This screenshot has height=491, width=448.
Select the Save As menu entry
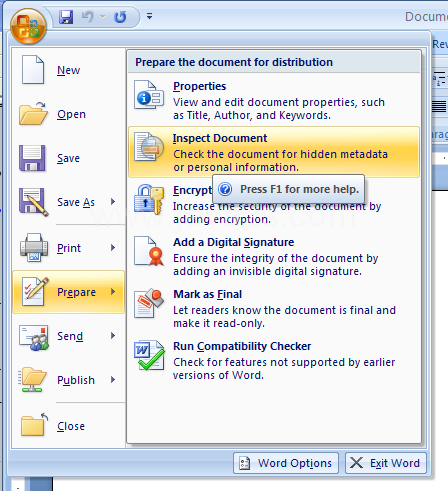(x=69, y=202)
